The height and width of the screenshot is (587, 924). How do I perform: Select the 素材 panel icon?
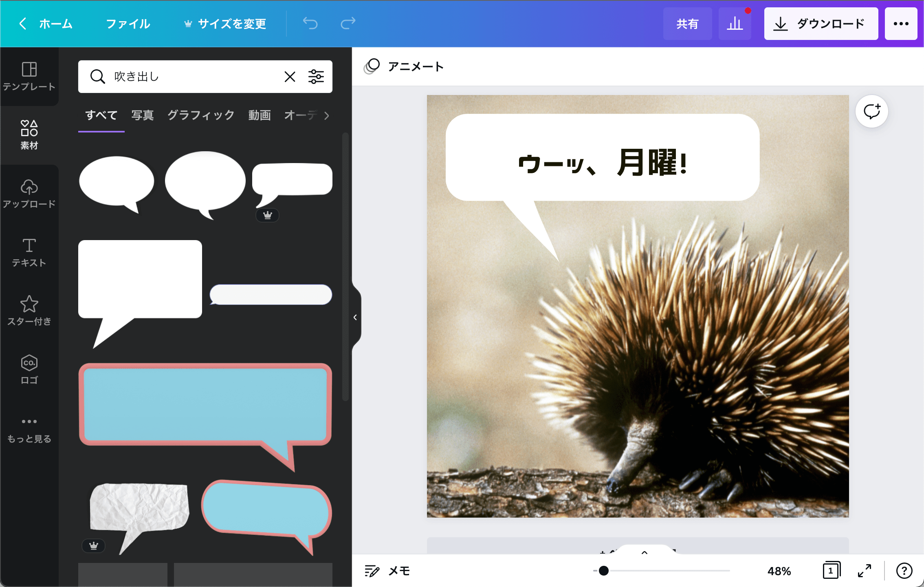[29, 135]
